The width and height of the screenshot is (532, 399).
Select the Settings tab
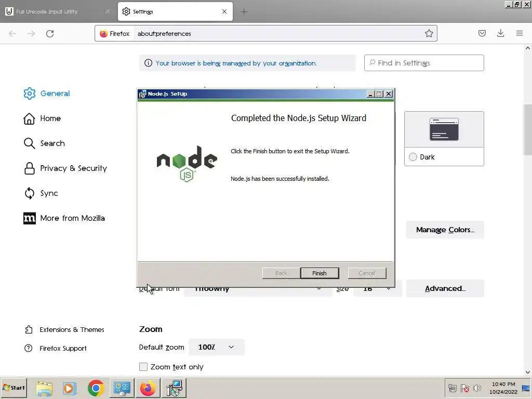[x=175, y=11]
